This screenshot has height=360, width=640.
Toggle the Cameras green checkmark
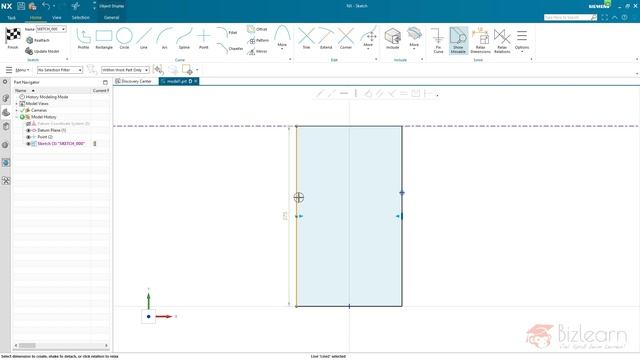tap(22, 110)
